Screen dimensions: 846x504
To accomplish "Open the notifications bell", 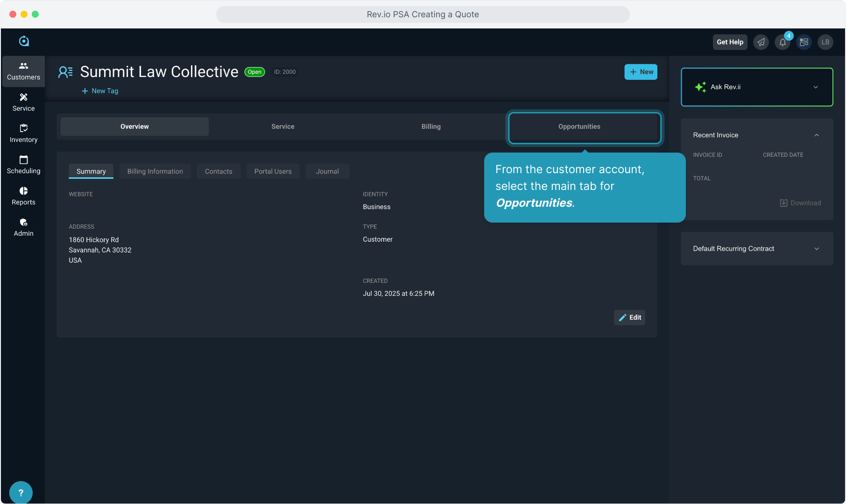I will click(x=783, y=42).
